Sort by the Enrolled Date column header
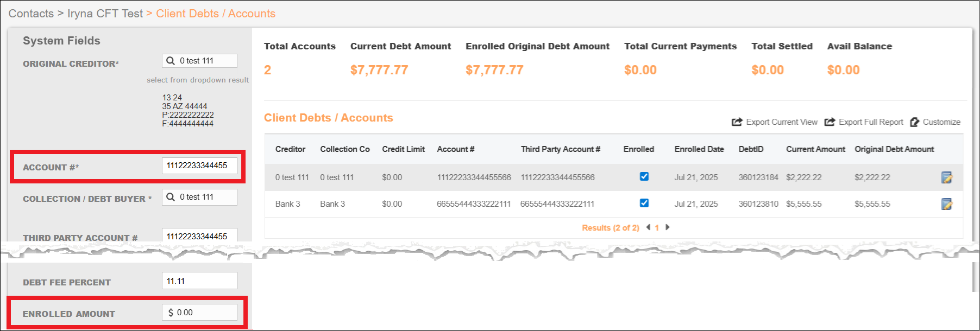The image size is (980, 331). (x=699, y=149)
